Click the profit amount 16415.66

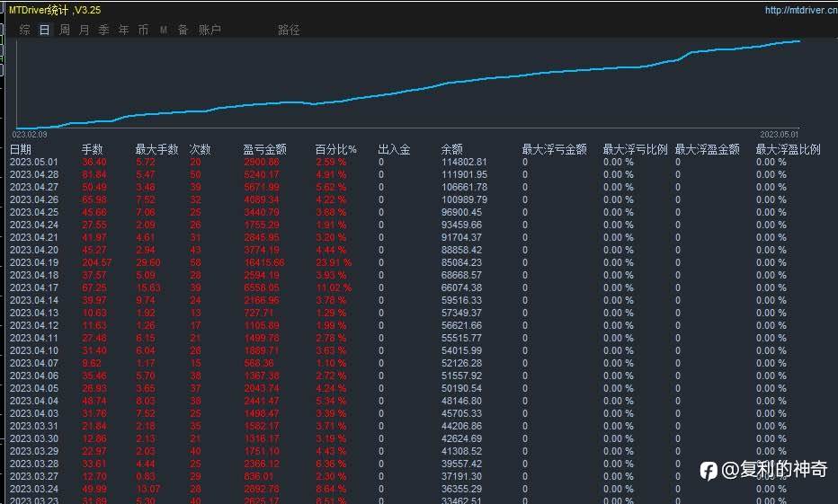[x=264, y=262]
